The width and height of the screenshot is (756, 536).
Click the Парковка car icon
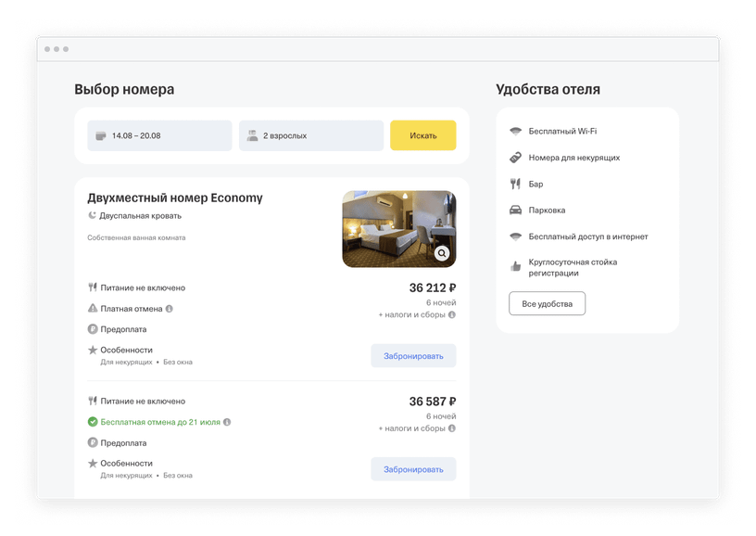(515, 210)
